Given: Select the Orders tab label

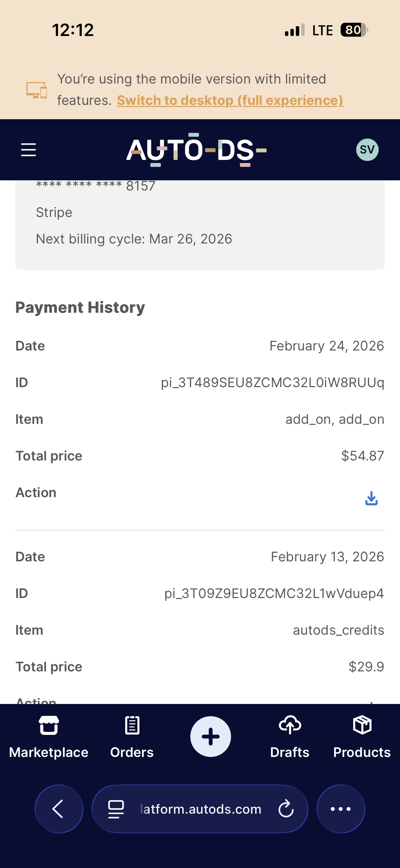Looking at the screenshot, I should click(132, 752).
